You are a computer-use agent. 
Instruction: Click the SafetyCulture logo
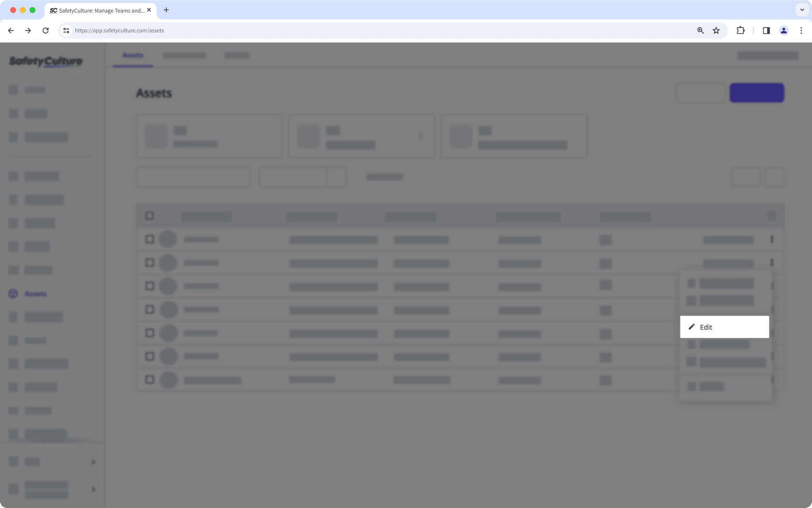pos(46,61)
